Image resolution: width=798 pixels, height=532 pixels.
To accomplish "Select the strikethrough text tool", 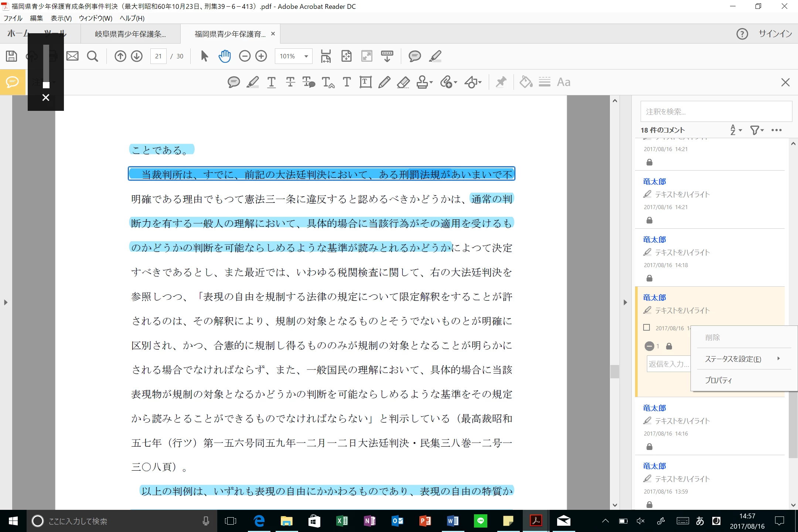I will (x=290, y=82).
